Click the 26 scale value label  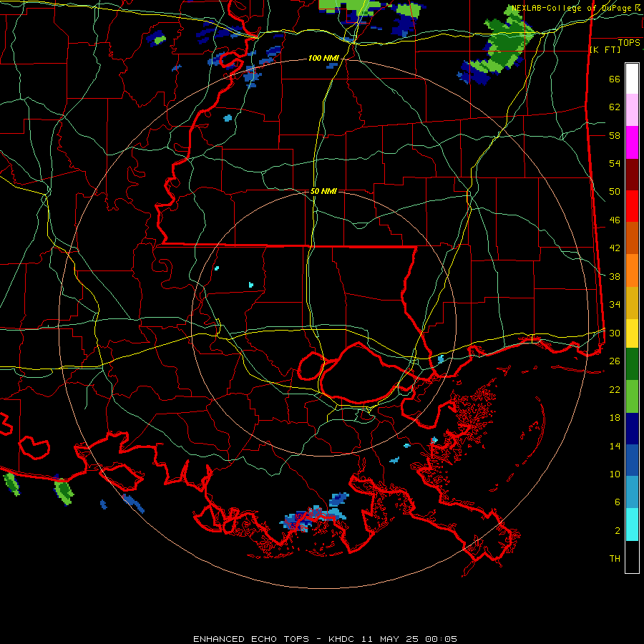[x=615, y=361]
